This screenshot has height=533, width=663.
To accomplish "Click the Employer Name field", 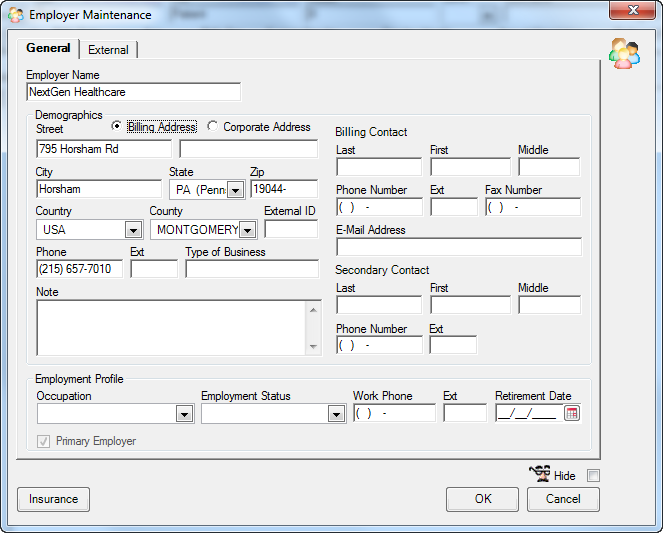I will pyautogui.click(x=134, y=92).
